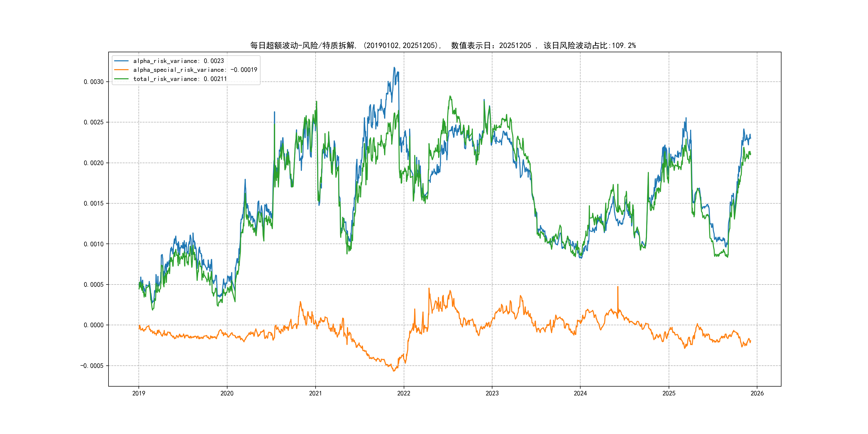This screenshot has height=434, width=868.
Task: Click the 2020 x-axis tick label
Action: (227, 393)
